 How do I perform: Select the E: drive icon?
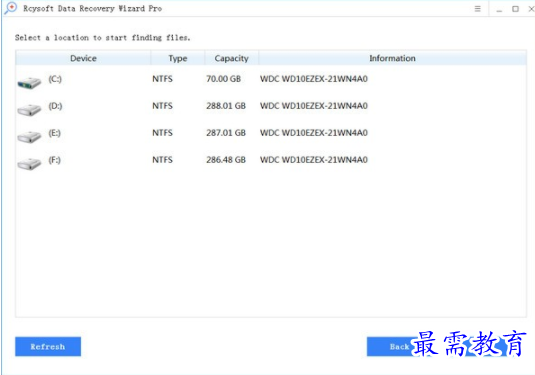(29, 136)
